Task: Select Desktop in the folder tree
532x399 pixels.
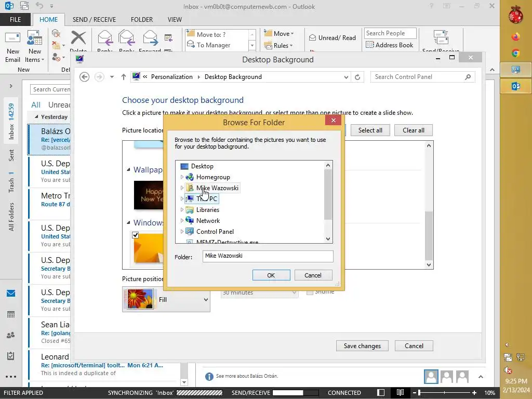Action: coord(202,166)
